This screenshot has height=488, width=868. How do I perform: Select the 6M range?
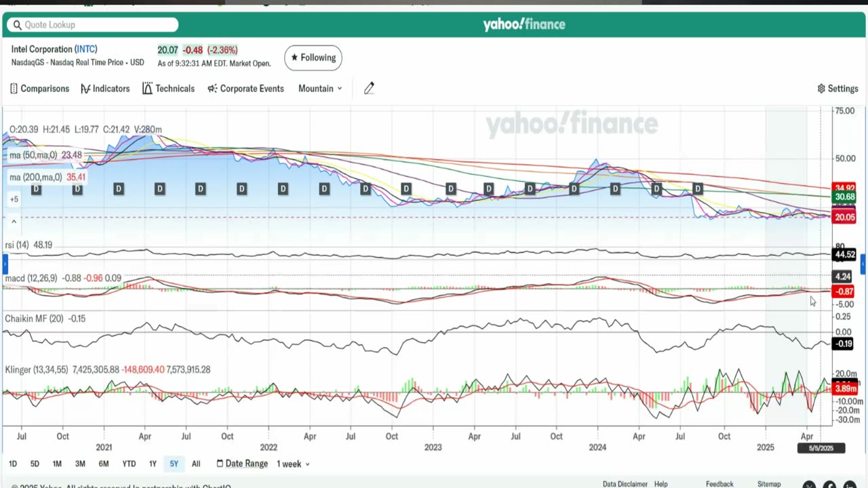(104, 464)
